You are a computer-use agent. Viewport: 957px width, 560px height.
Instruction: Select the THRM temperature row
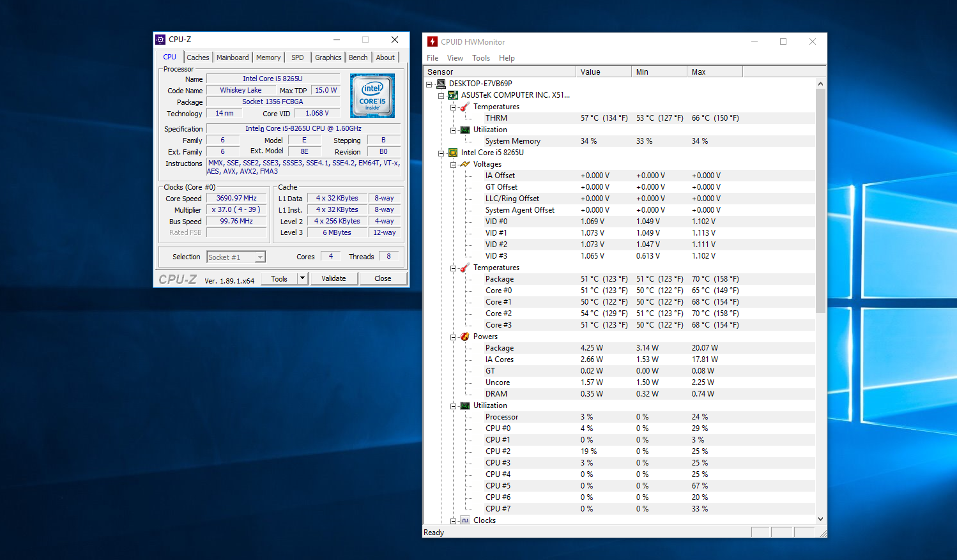tap(619, 118)
